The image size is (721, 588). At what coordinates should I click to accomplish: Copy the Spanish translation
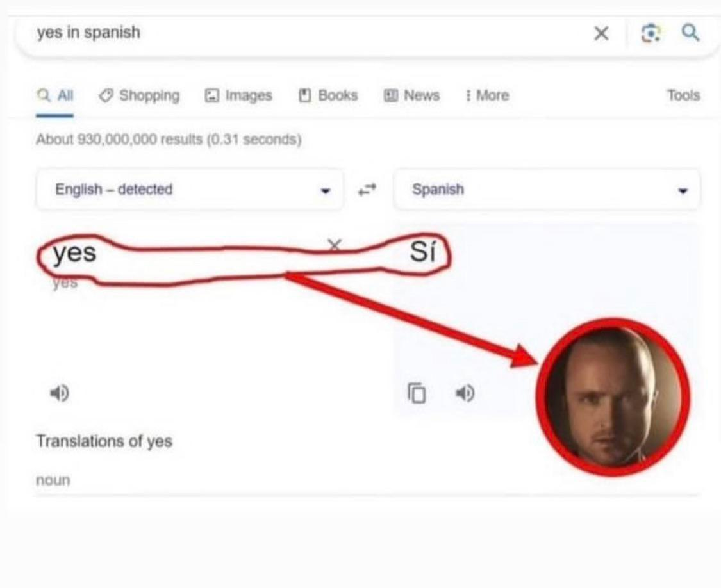417,393
